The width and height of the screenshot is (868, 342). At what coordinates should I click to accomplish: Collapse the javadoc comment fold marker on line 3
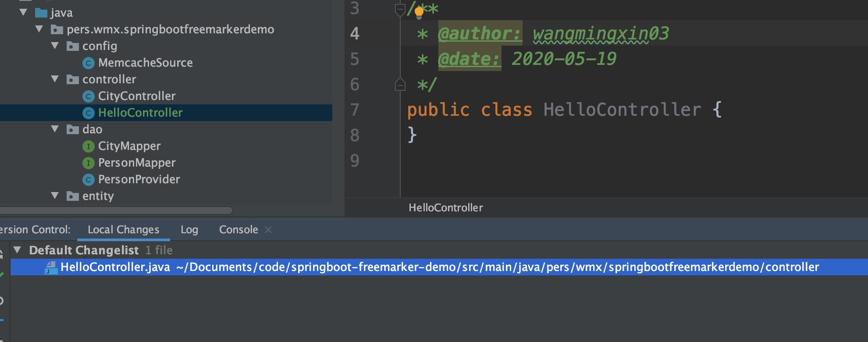(399, 9)
